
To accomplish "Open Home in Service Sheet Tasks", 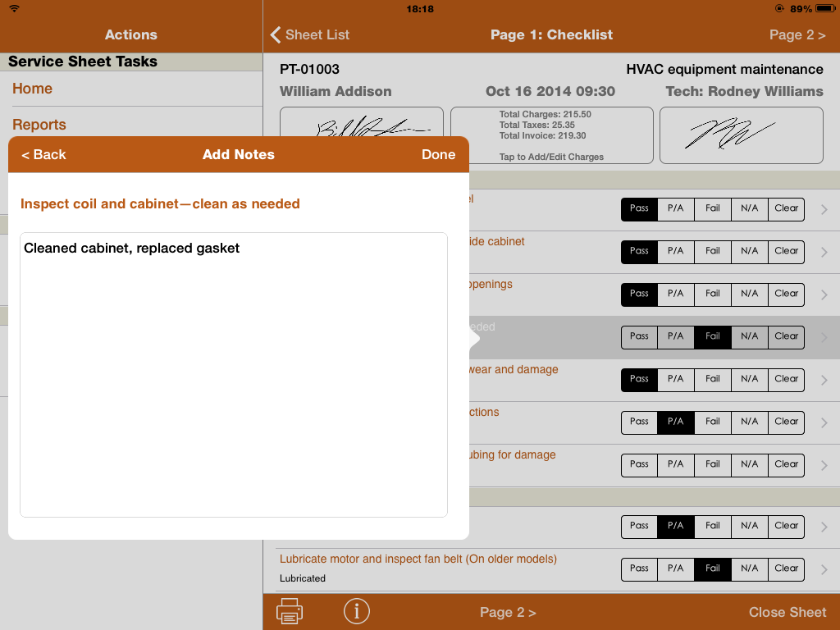I will [x=33, y=89].
